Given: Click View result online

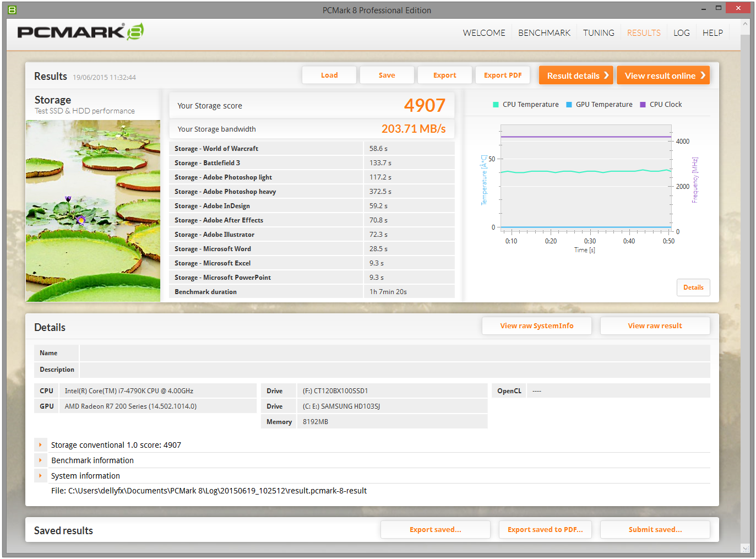Looking at the screenshot, I should coord(663,75).
